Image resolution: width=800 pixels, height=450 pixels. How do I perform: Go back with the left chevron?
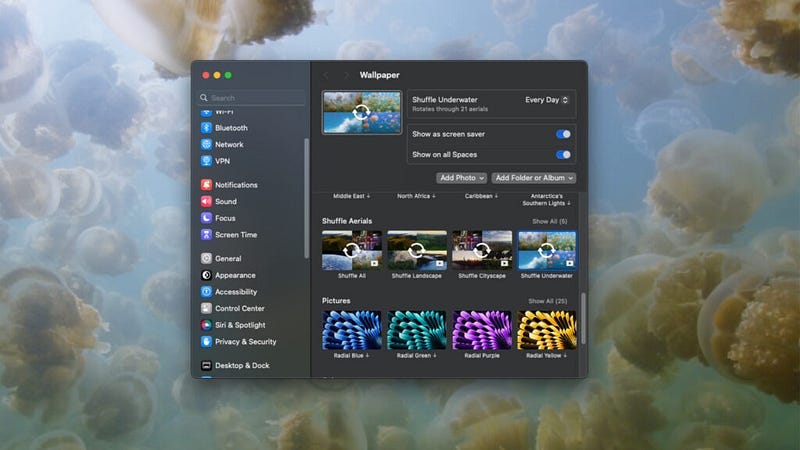point(326,75)
